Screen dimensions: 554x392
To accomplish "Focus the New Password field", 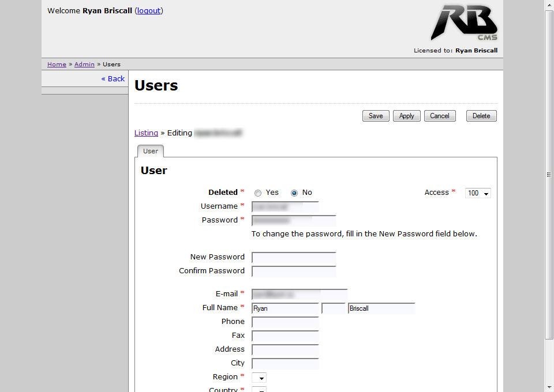I will click(294, 257).
